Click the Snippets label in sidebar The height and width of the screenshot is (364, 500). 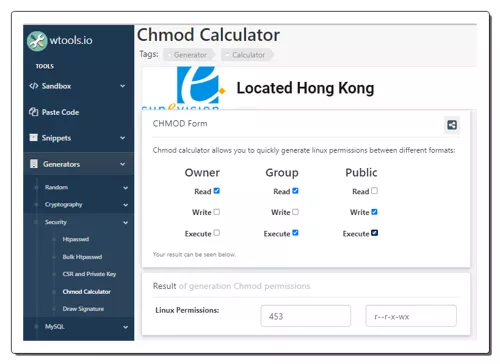(56, 138)
